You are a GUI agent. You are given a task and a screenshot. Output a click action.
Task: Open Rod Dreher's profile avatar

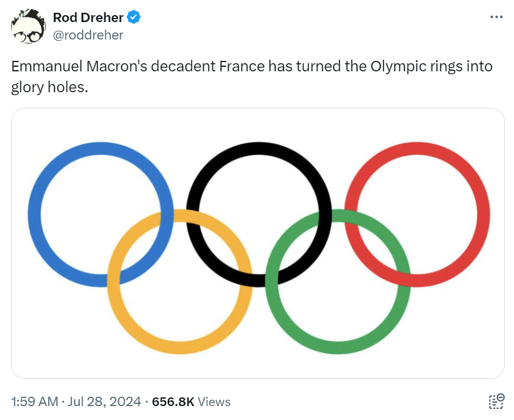(x=28, y=26)
